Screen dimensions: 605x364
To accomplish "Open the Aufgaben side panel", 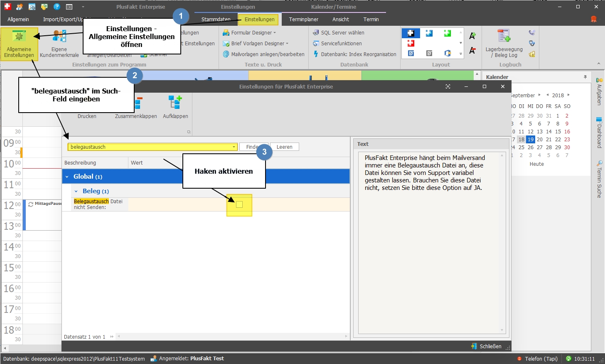I will (x=599, y=91).
